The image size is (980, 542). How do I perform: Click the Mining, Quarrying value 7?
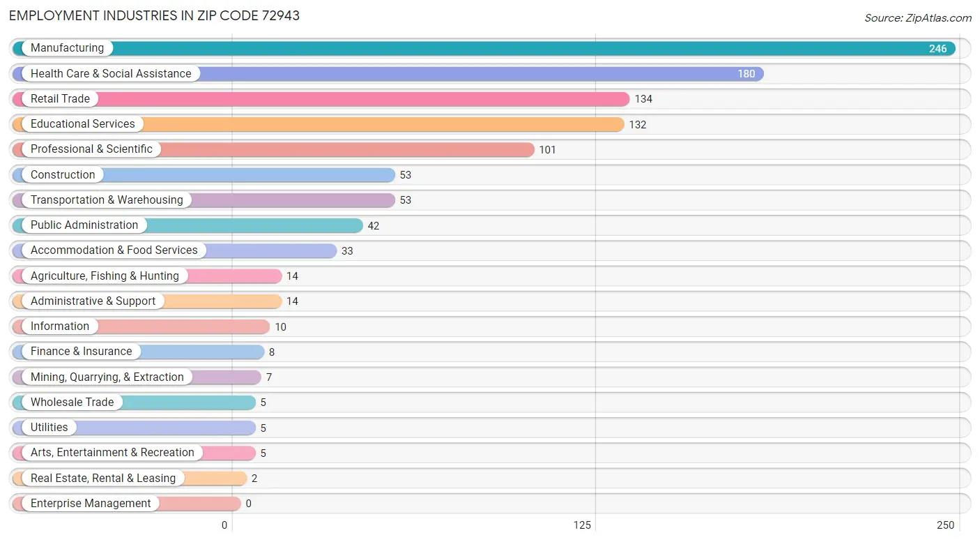(x=269, y=377)
